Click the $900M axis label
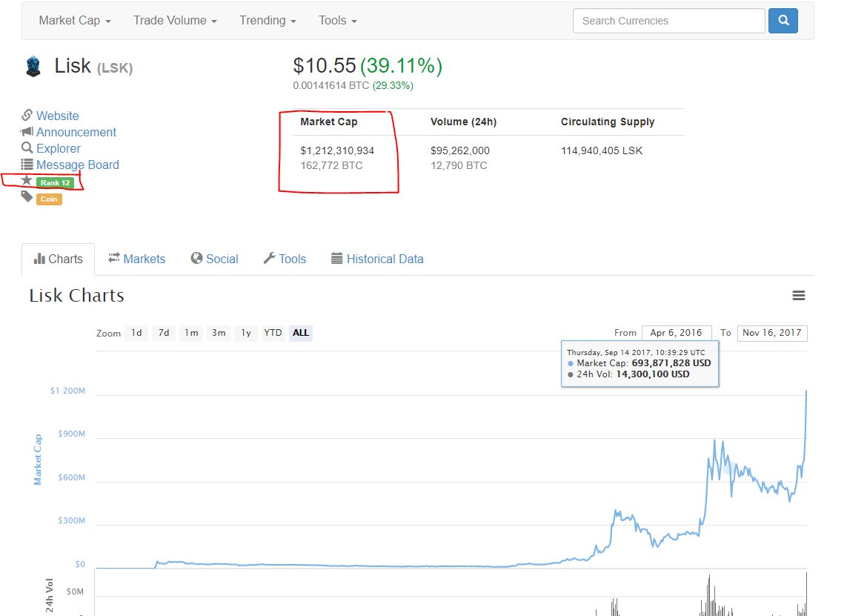The height and width of the screenshot is (616, 847). 71,434
